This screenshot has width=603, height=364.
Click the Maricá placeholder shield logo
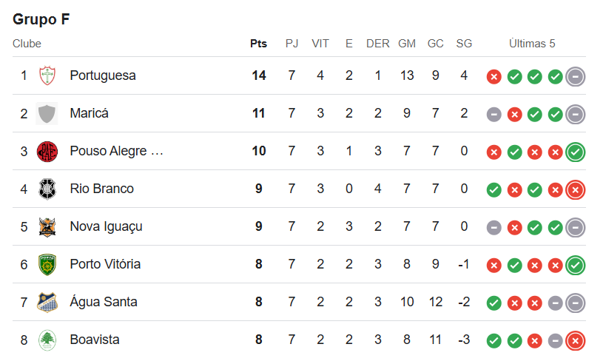coord(47,113)
